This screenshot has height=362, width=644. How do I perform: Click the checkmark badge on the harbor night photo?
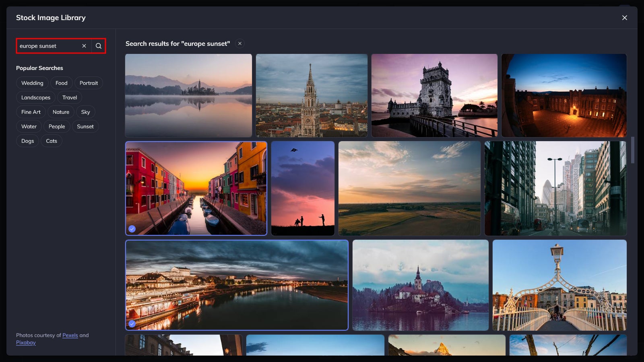(x=132, y=323)
